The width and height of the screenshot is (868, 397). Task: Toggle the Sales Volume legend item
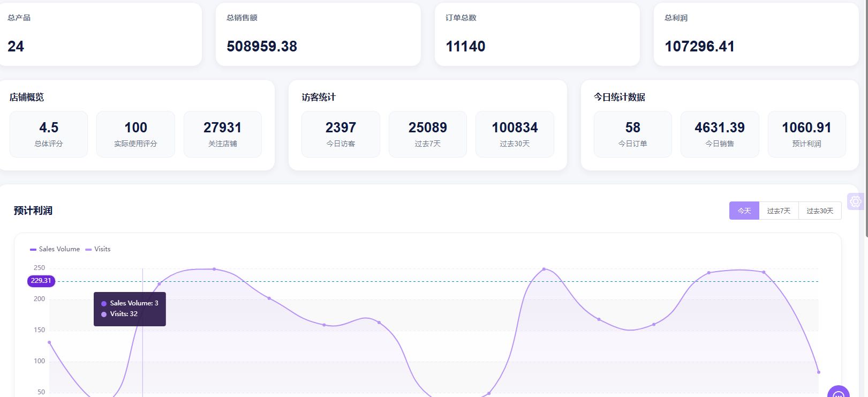point(55,249)
